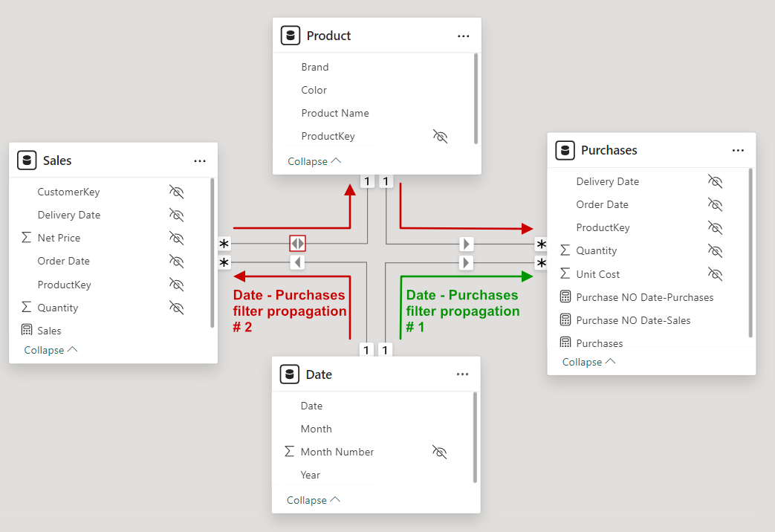This screenshot has height=532, width=775.
Task: Open the Product table more options menu
Action: [x=463, y=36]
